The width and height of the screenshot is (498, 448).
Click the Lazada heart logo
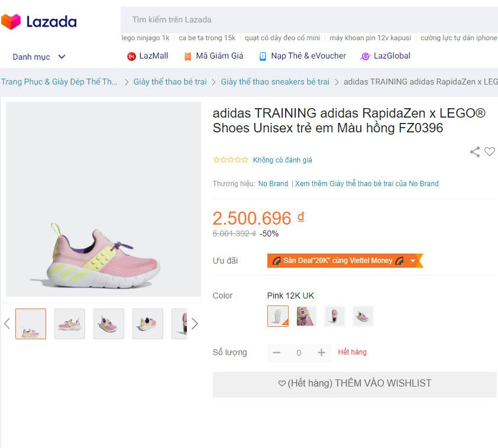pyautogui.click(x=11, y=22)
